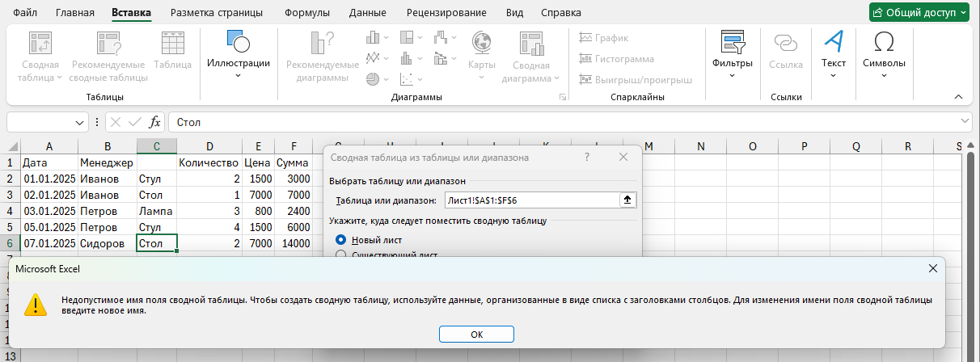Click the cell containing Лампа
This screenshot has height=362, width=980.
click(x=157, y=211)
